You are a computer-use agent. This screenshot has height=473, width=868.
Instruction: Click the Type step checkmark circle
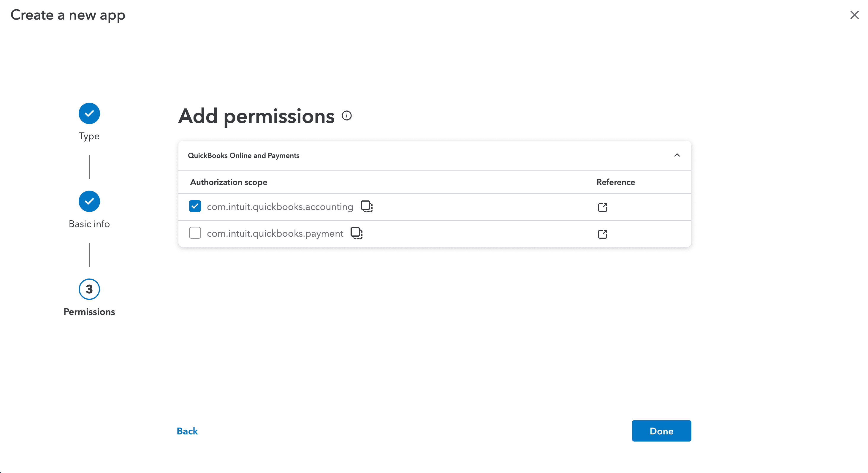pyautogui.click(x=89, y=114)
